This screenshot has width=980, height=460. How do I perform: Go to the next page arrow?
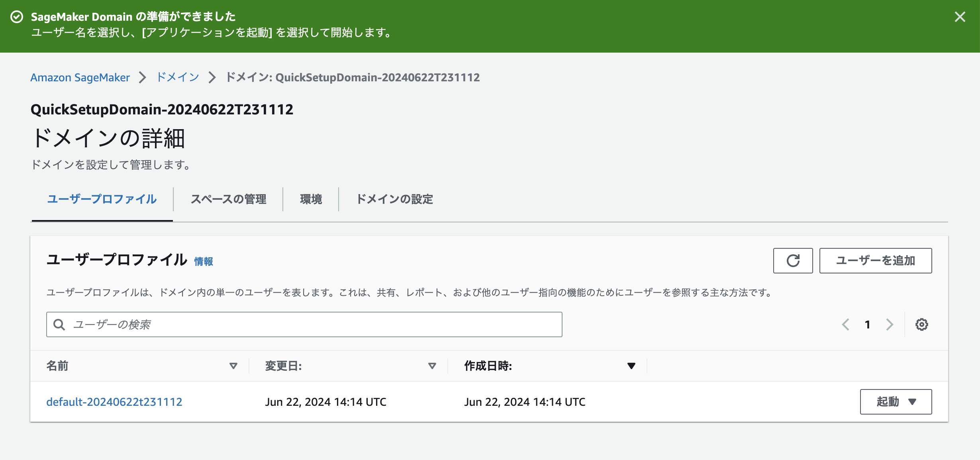(x=890, y=324)
